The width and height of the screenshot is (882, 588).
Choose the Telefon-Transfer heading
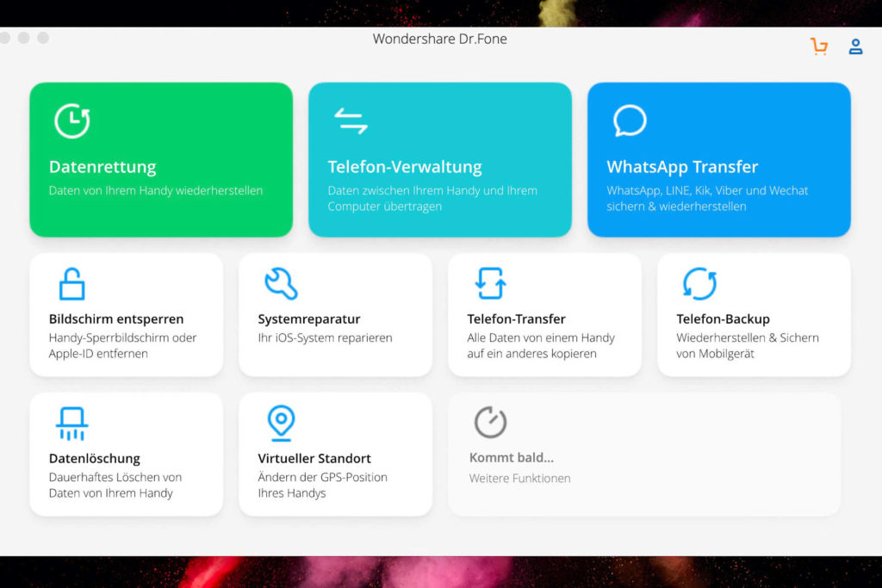[516, 319]
